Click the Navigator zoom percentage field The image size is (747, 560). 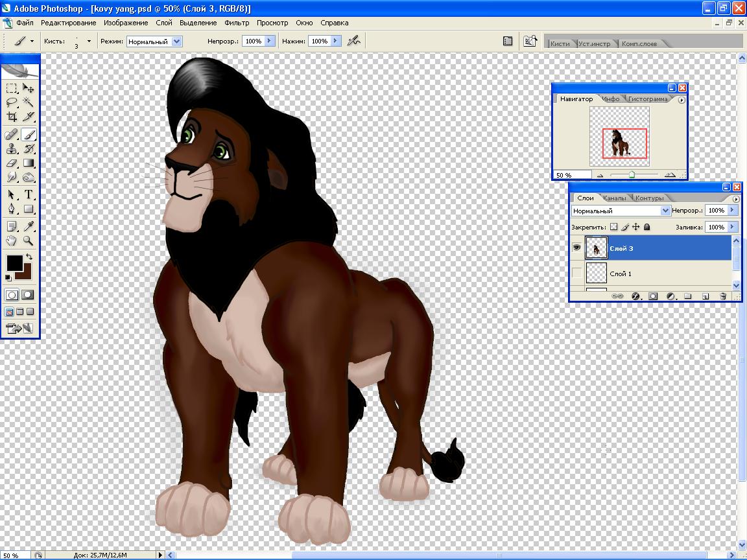[x=572, y=175]
